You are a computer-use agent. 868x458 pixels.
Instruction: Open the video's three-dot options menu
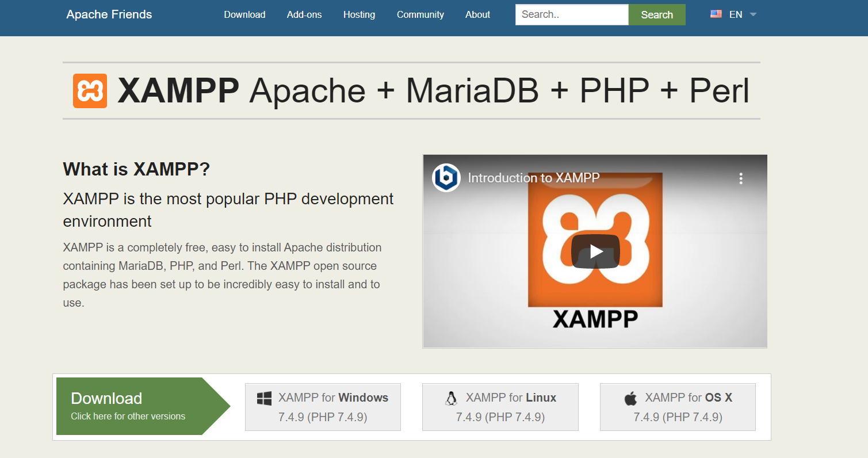point(741,178)
